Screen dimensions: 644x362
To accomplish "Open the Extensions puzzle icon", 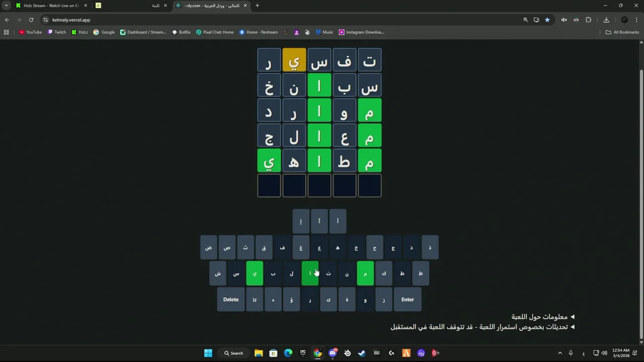I will pyautogui.click(x=588, y=20).
